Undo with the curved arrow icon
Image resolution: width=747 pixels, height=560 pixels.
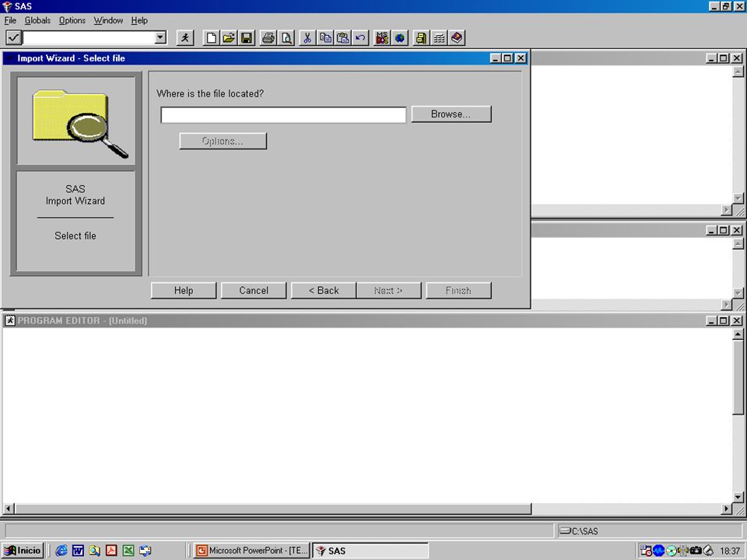(360, 37)
